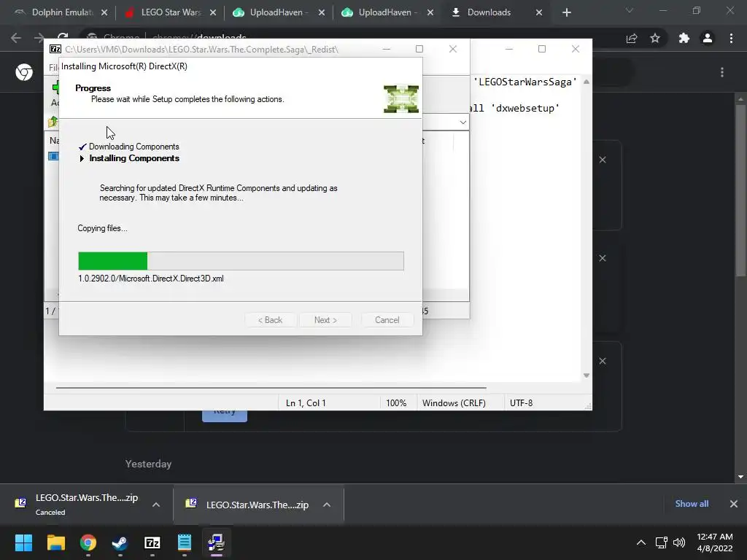Open a new Chrome tab
This screenshot has height=560, width=747.
pyautogui.click(x=566, y=13)
